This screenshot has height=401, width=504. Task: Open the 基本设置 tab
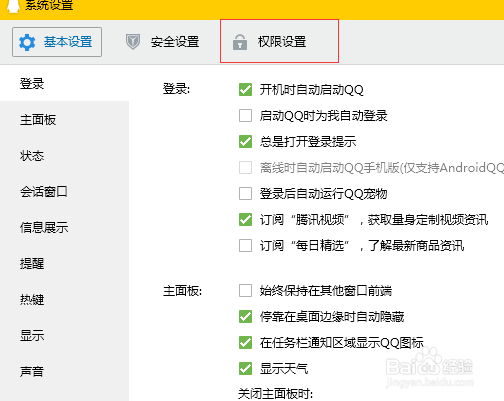click(57, 42)
